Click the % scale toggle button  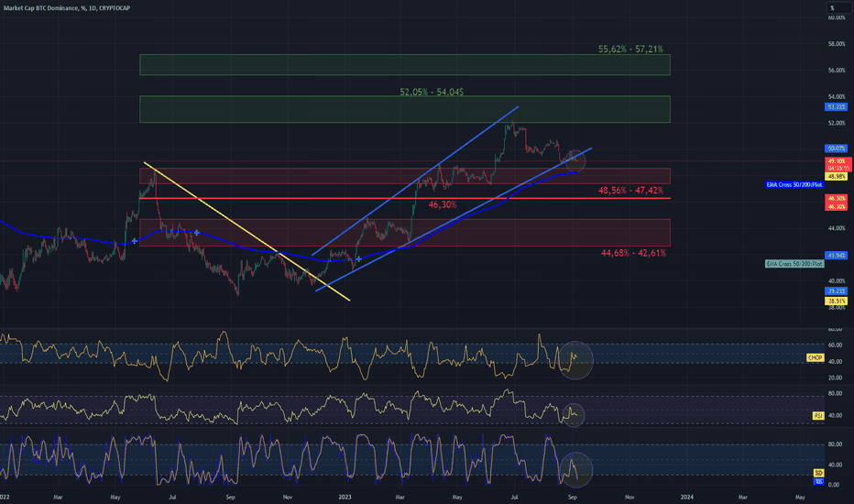837,7
